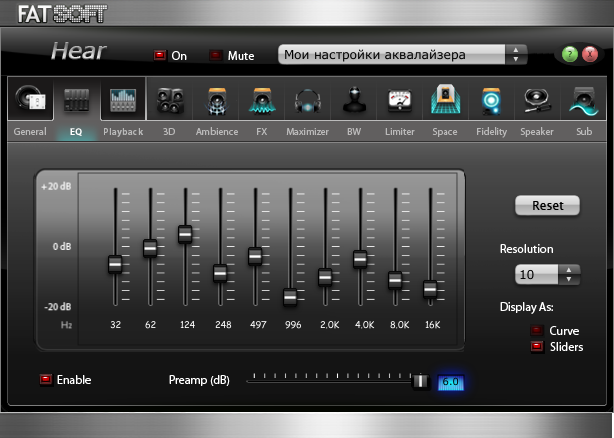
Task: Open the FX speaker icon
Action: (x=262, y=101)
